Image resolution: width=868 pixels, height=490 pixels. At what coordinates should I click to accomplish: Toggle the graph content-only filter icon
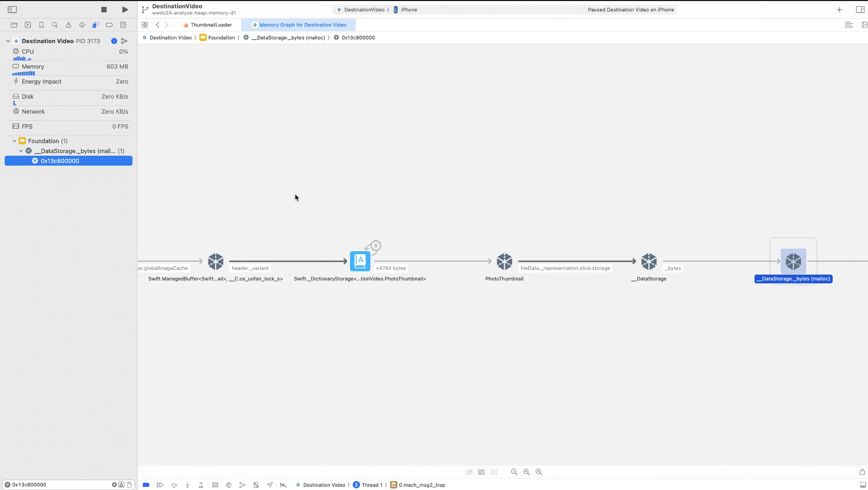(x=482, y=472)
